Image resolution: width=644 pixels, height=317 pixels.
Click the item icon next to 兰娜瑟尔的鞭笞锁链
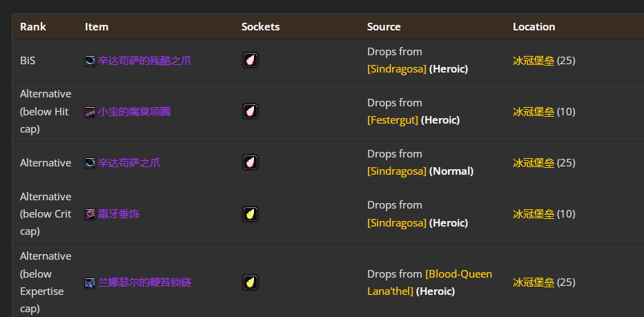point(90,282)
